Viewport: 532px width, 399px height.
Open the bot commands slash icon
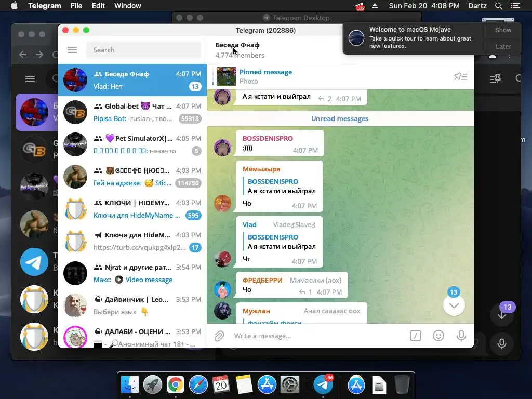[x=416, y=336]
